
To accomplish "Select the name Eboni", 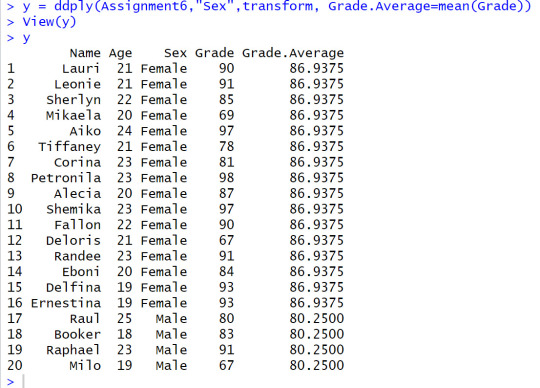I will tap(81, 272).
